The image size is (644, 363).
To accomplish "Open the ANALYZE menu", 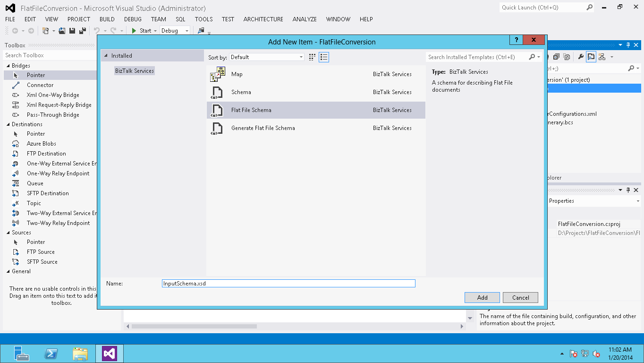I will click(x=305, y=19).
